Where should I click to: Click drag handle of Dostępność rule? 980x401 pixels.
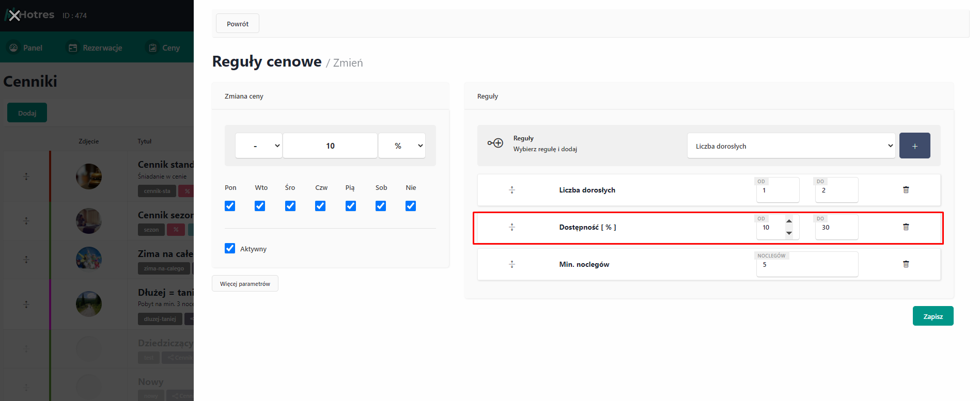pyautogui.click(x=512, y=227)
